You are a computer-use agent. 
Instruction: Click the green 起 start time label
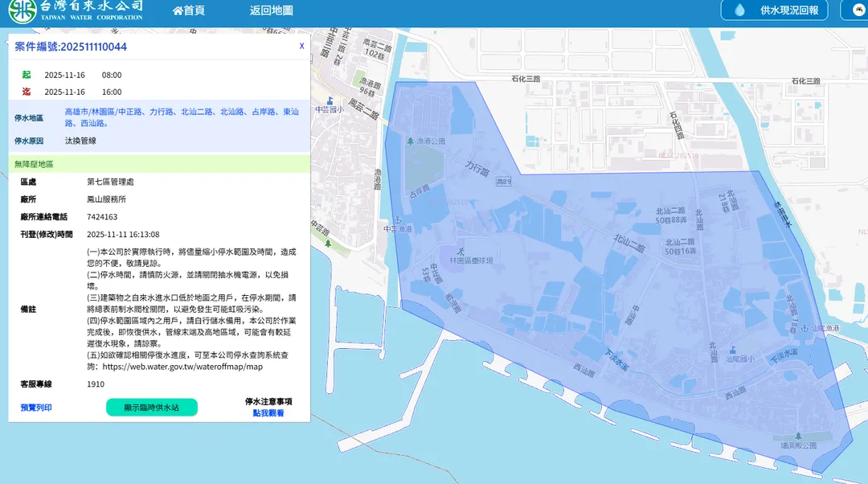click(x=26, y=75)
